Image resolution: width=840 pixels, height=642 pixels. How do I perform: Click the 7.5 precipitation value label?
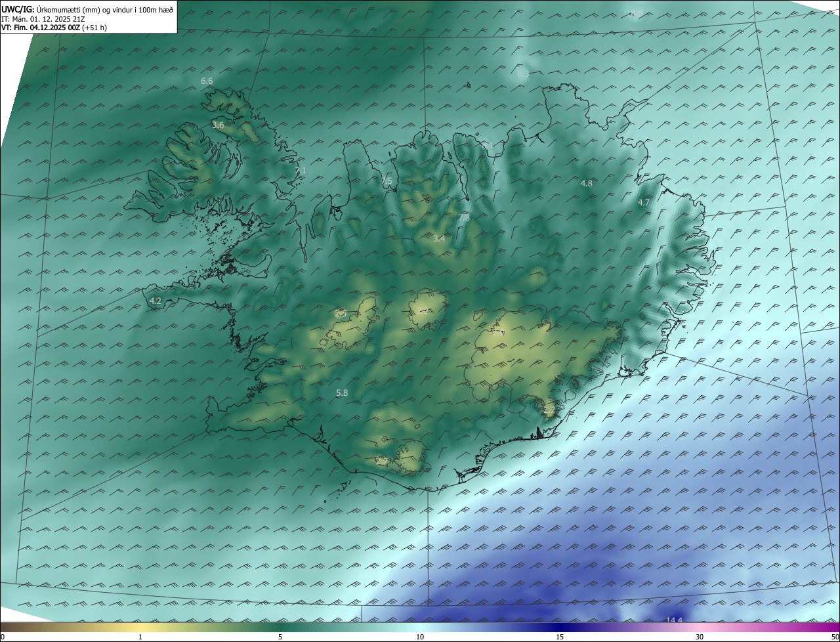[x=387, y=181]
